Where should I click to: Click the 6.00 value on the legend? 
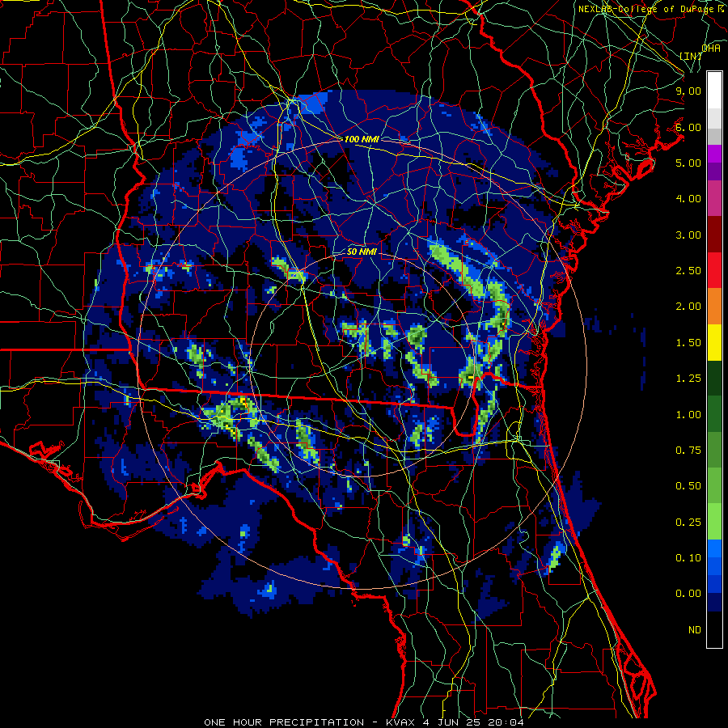coord(688,127)
